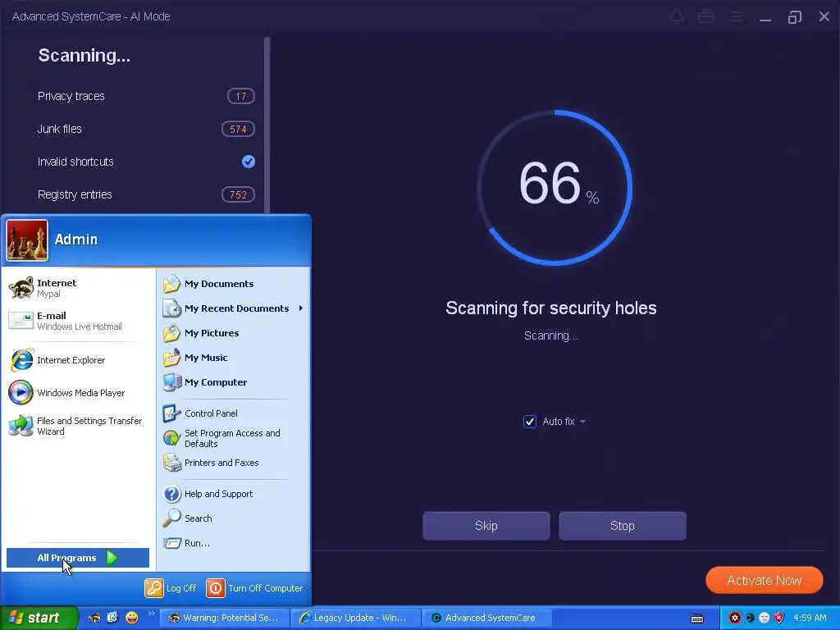Click the taskbar clock 4:59 AM
The height and width of the screenshot is (630, 840).
(810, 618)
